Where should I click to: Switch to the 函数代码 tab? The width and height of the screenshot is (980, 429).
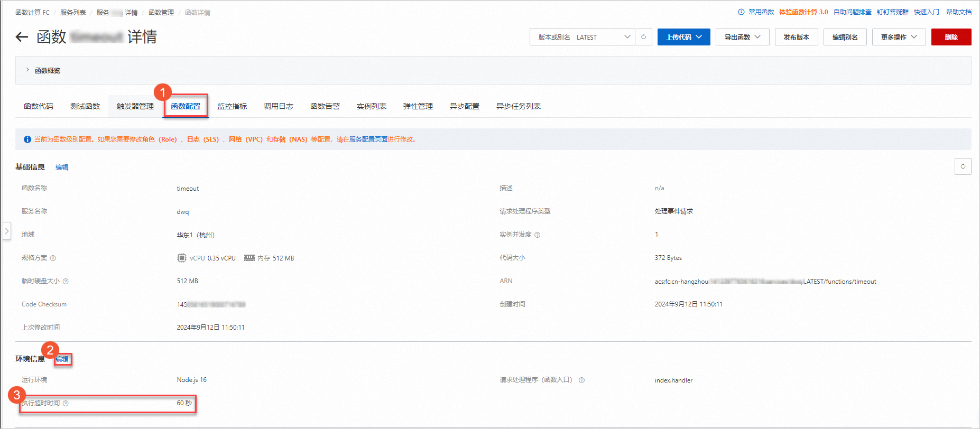(39, 106)
